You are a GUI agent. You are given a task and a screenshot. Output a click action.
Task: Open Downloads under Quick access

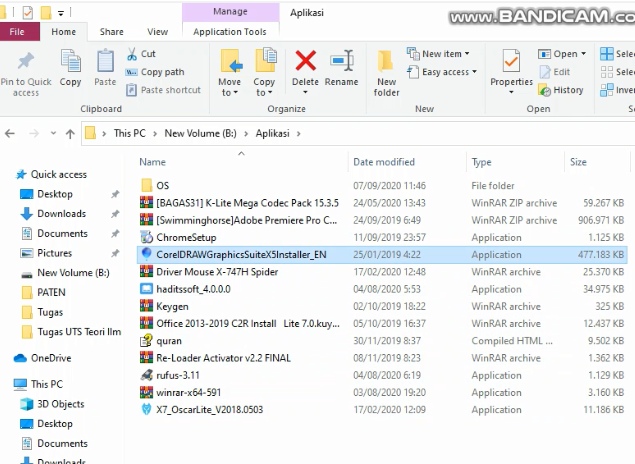pyautogui.click(x=62, y=214)
